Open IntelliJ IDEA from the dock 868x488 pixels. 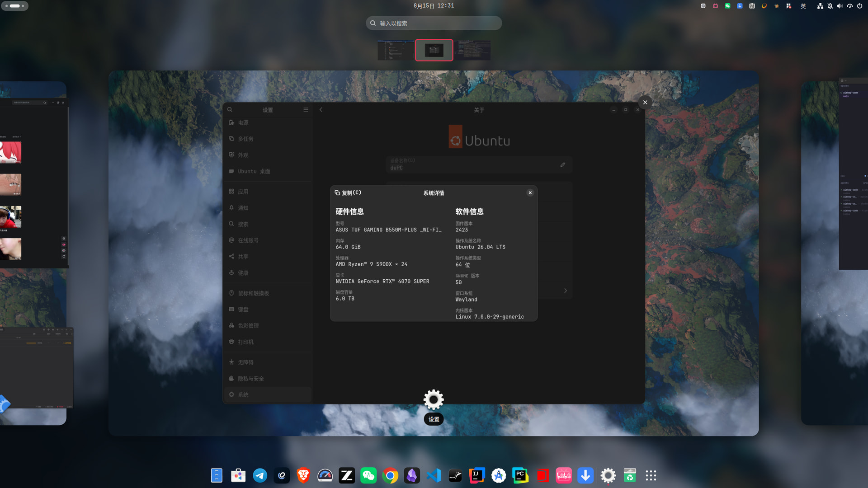(477, 475)
